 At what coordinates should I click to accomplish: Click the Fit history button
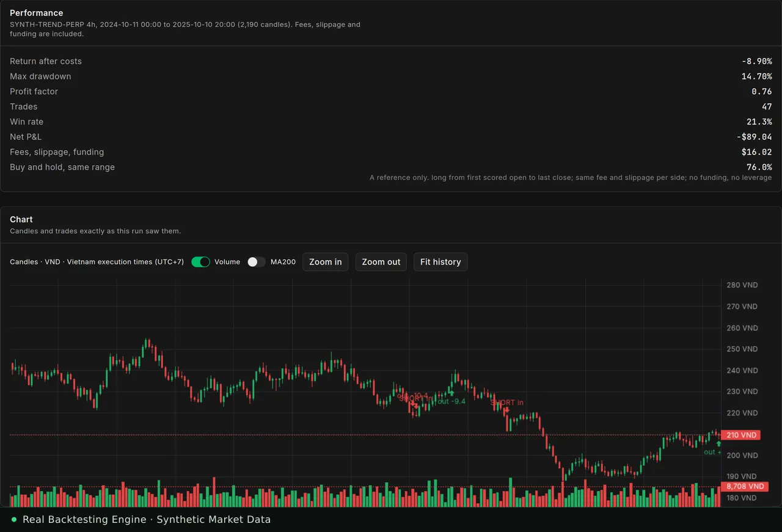[x=440, y=262]
